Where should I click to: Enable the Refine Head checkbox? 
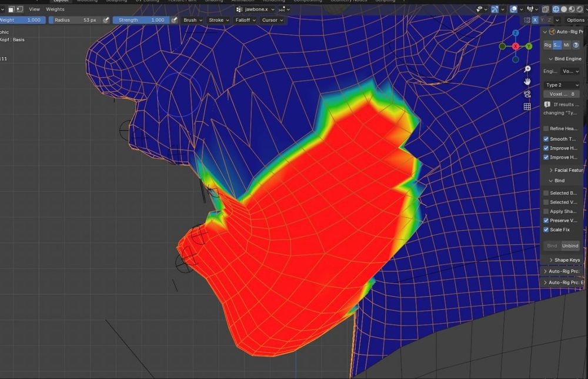click(546, 128)
